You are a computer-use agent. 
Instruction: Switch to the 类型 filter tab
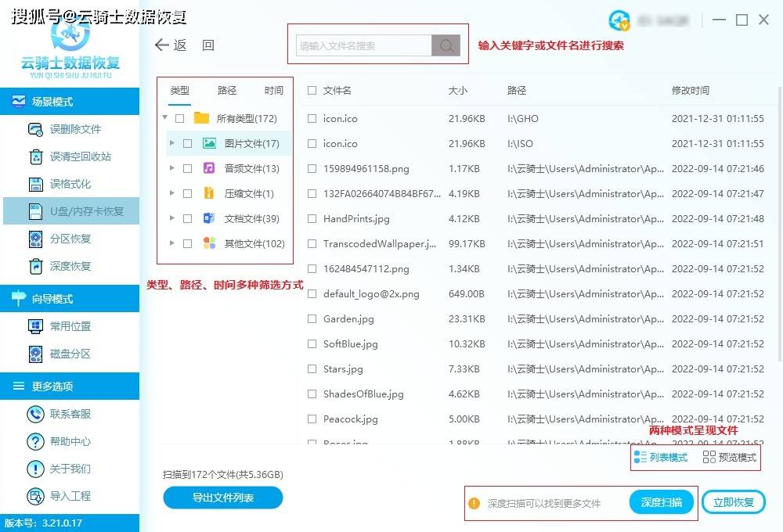click(x=180, y=90)
